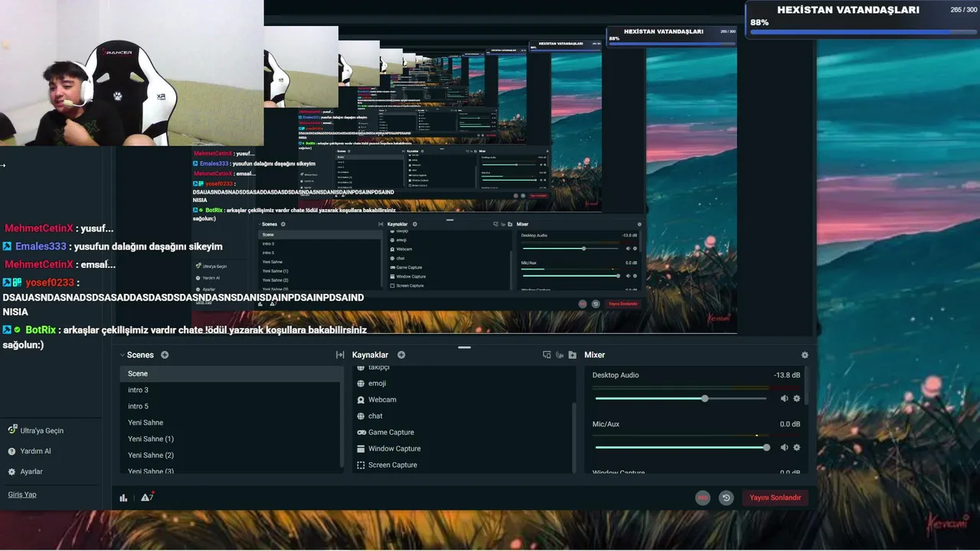Adjust the Mic/Aux volume slider

pyautogui.click(x=681, y=448)
